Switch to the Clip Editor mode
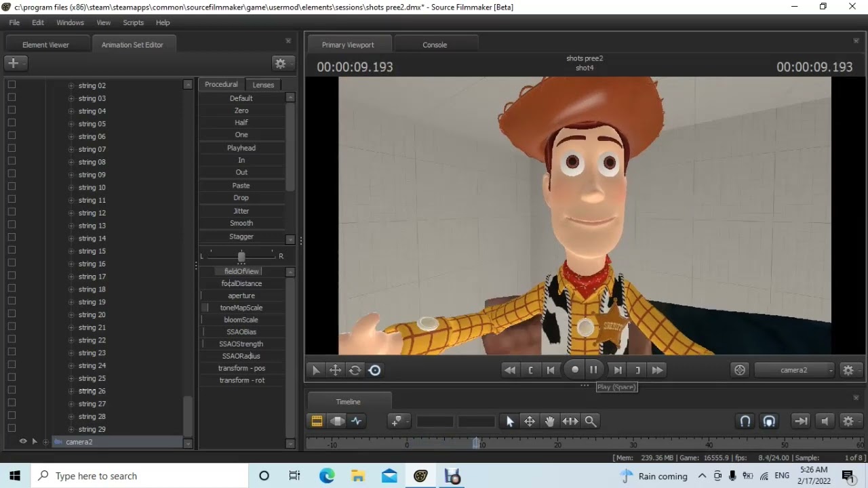 point(317,421)
